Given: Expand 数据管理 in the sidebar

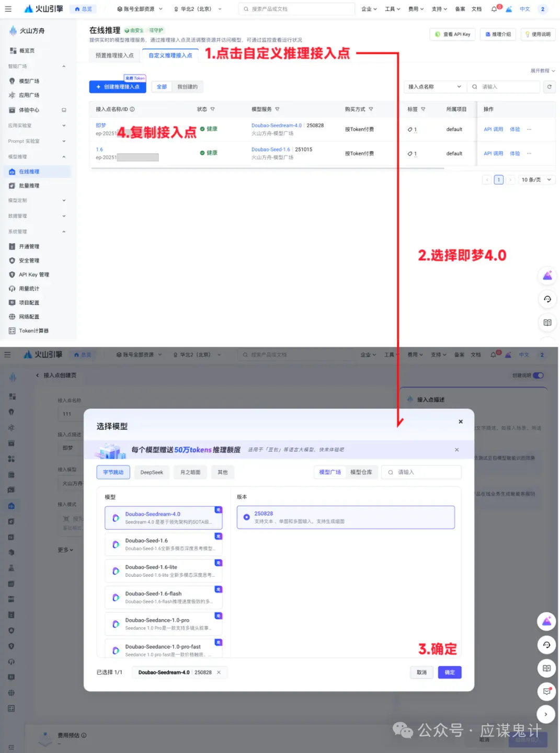Looking at the screenshot, I should (37, 216).
